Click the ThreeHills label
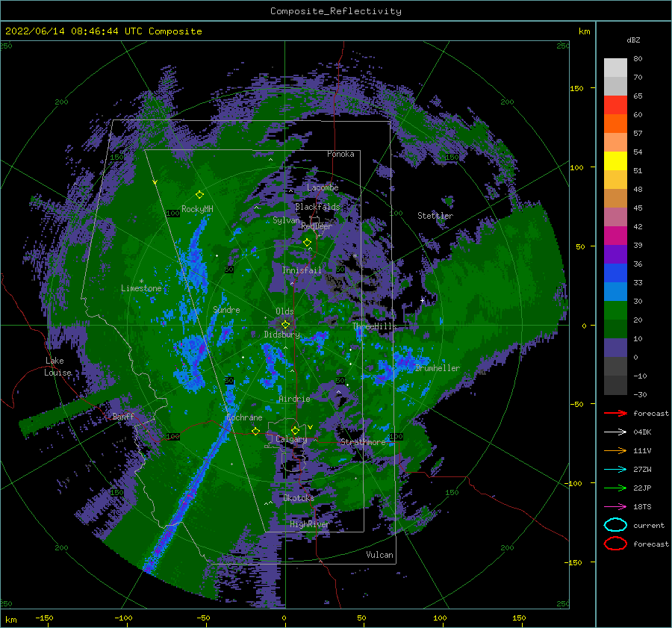This screenshot has height=628, width=672. [x=375, y=326]
